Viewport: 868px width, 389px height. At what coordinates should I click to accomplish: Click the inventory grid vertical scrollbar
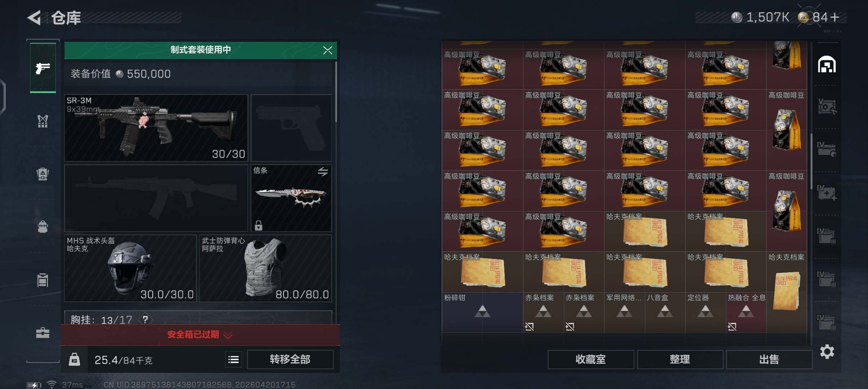pos(811,161)
